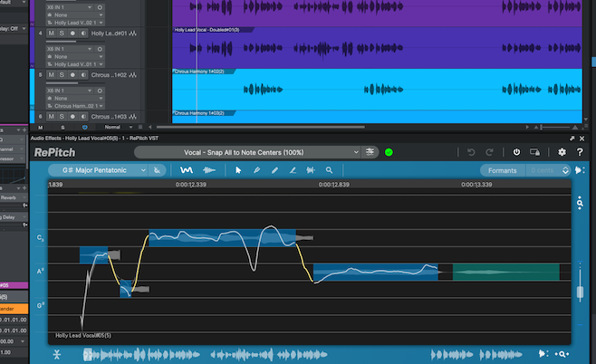Open the RePitch preset settings sliders
This screenshot has height=364, width=596.
click(x=370, y=152)
